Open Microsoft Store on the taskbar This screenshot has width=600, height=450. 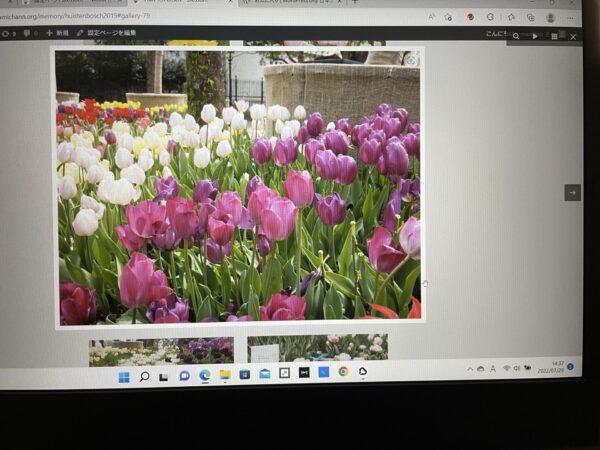[x=245, y=374]
